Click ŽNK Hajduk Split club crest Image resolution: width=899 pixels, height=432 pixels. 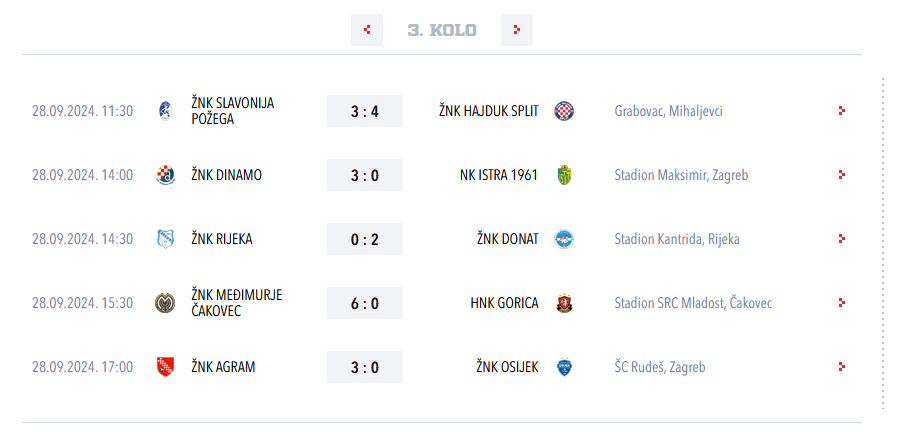564,111
